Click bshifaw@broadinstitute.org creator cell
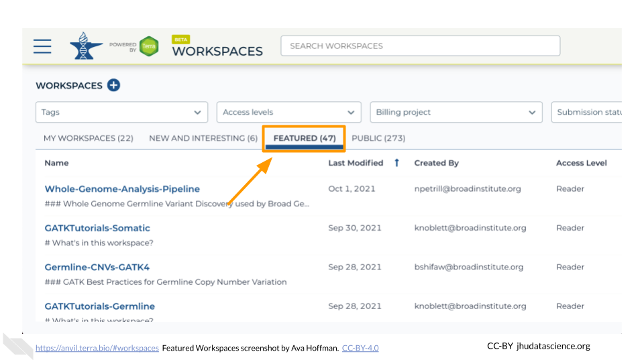644x362 pixels. (x=469, y=267)
